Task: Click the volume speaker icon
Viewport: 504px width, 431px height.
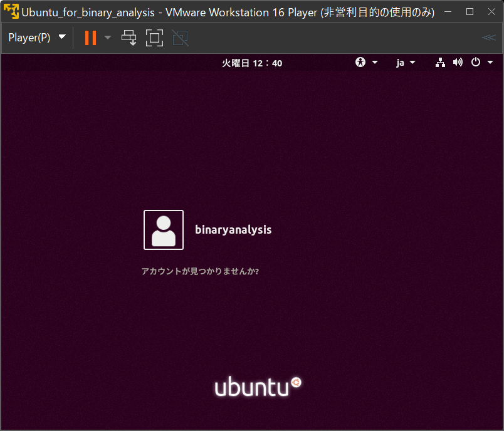Action: (458, 62)
